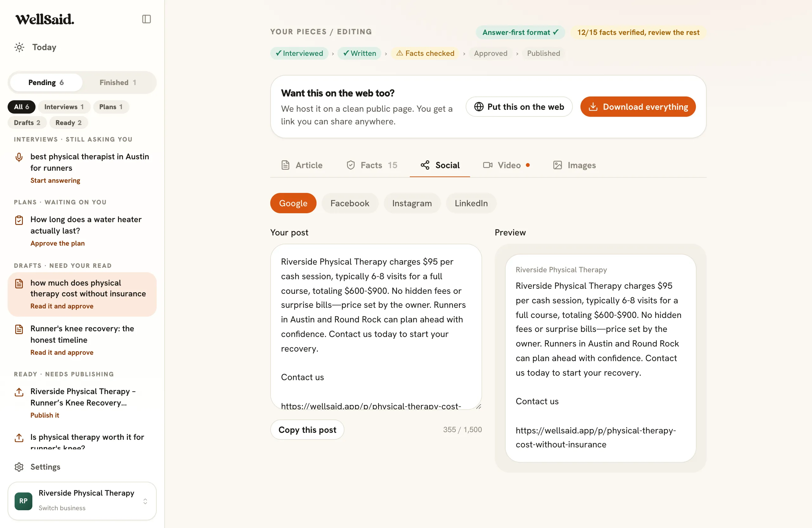Expand the Switch business selector arrows
The height and width of the screenshot is (528, 812).
click(x=145, y=501)
